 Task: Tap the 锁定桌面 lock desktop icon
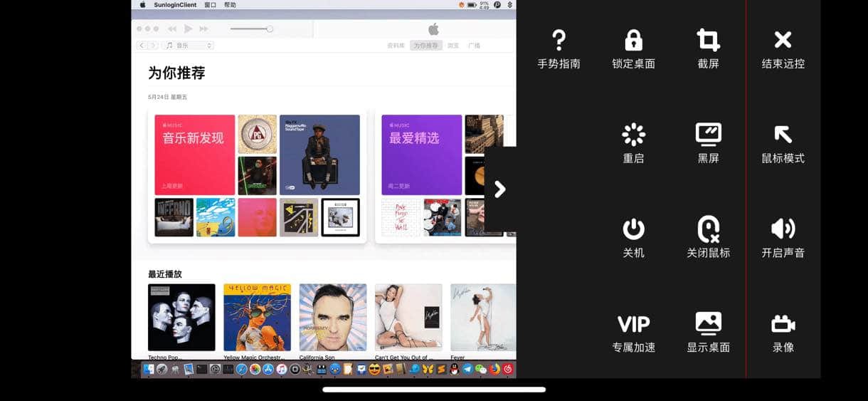(633, 48)
